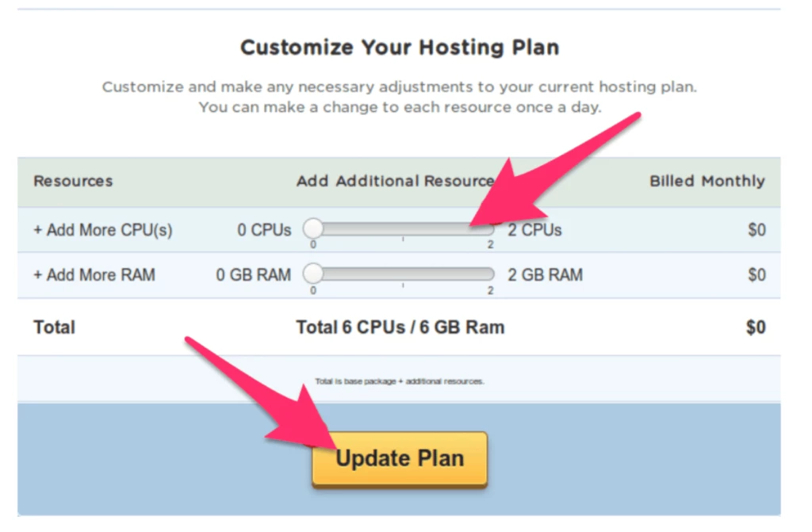
Task: Set RAM slider to maximum end
Action: click(x=489, y=274)
